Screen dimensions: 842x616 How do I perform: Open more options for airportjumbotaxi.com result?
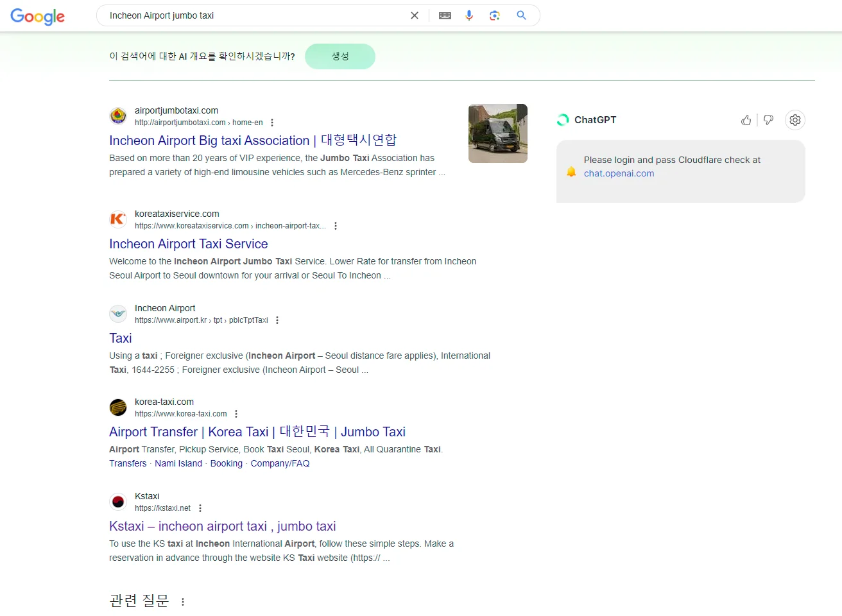[272, 123]
